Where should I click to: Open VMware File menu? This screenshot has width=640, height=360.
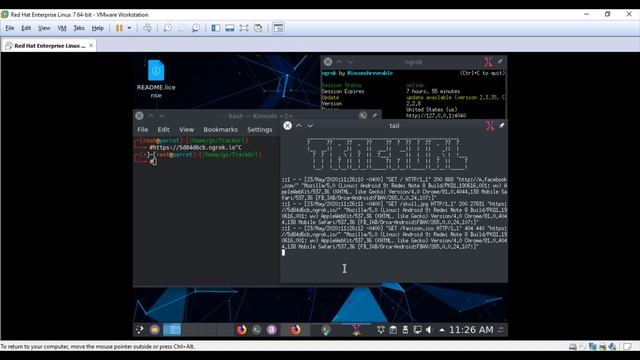(x=10, y=28)
